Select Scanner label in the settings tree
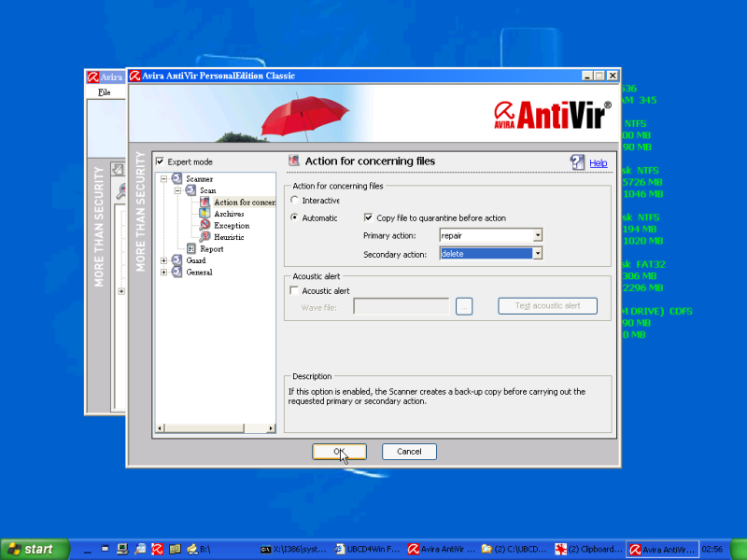 [x=199, y=179]
